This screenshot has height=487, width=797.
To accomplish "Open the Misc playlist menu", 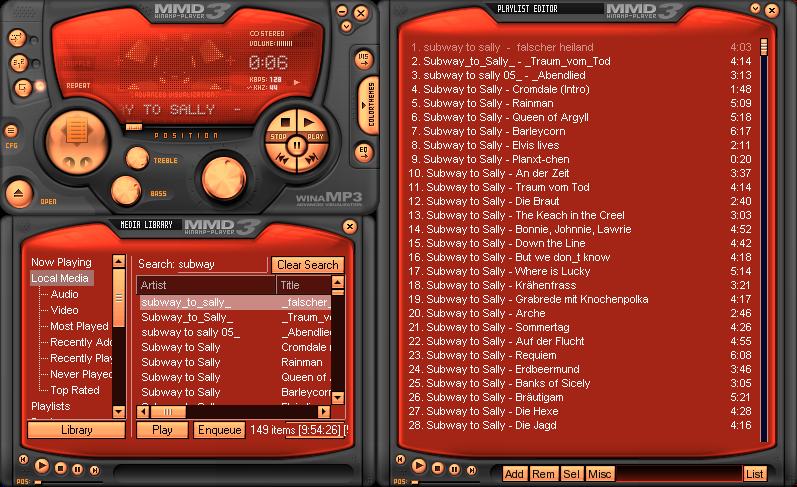I will tap(600, 474).
